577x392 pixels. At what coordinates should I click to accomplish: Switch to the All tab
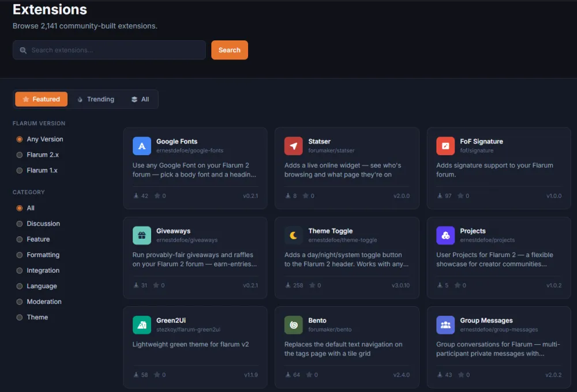pos(140,99)
